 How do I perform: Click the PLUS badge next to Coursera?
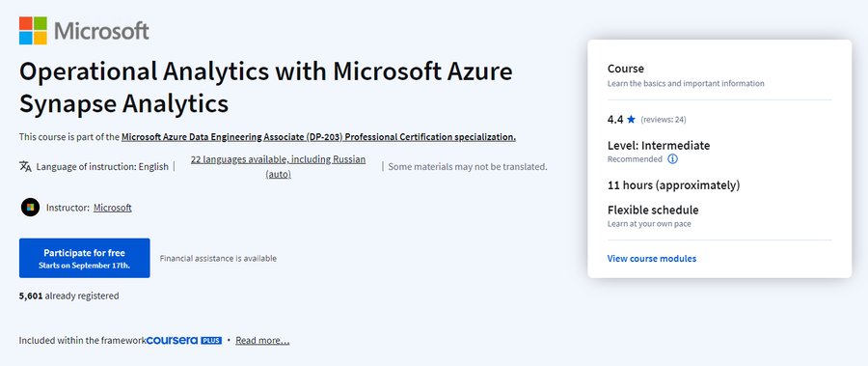click(x=211, y=341)
